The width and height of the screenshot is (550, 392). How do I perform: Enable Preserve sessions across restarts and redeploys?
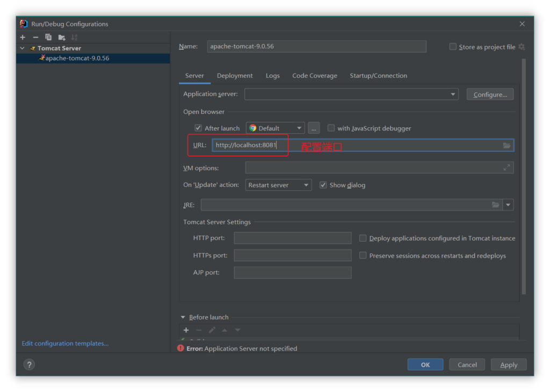363,255
